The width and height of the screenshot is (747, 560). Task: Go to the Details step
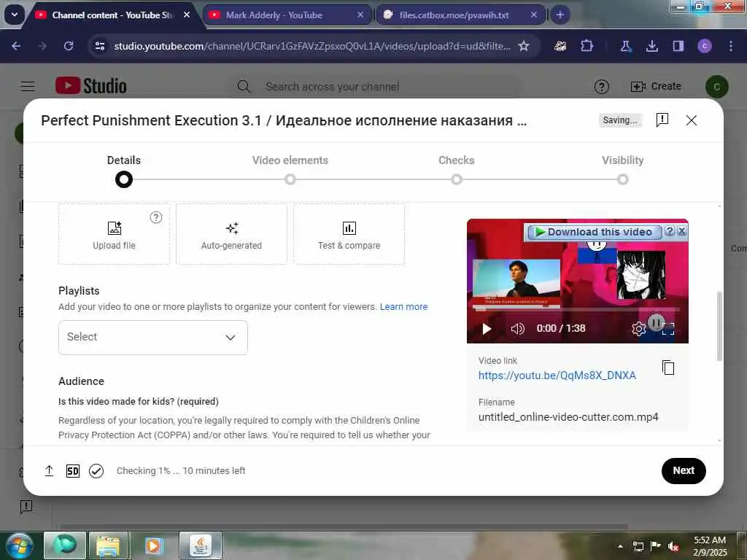coord(124,171)
